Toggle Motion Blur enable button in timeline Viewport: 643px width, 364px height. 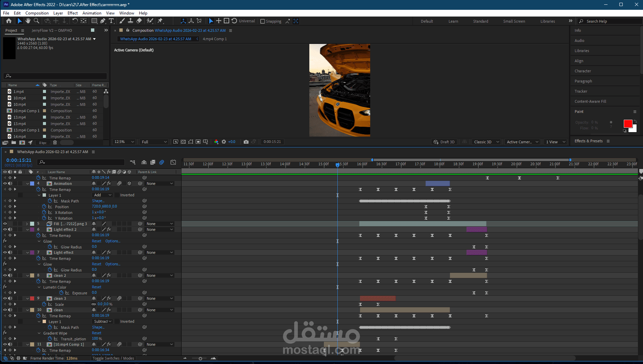162,162
